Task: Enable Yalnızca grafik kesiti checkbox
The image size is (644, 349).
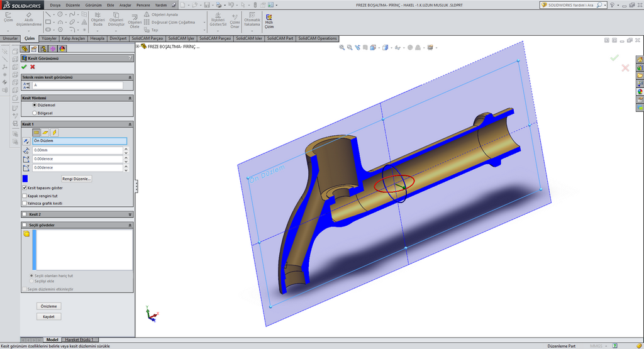Action: [25, 203]
